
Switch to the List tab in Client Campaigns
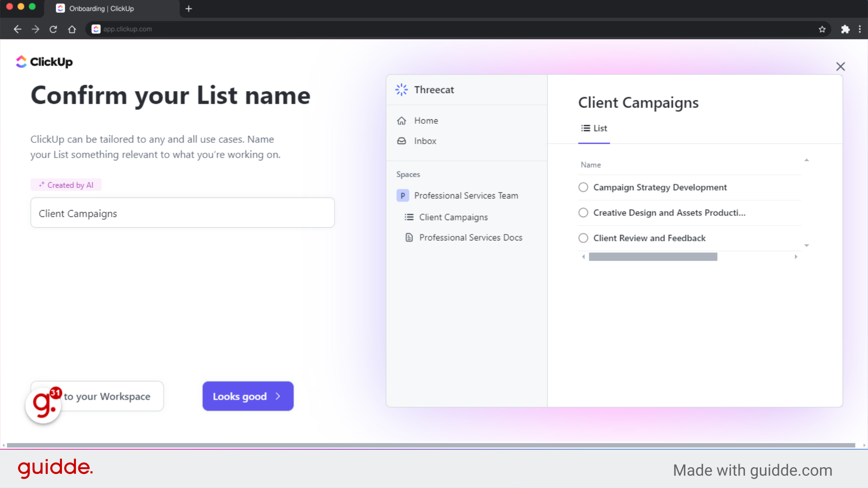click(594, 128)
